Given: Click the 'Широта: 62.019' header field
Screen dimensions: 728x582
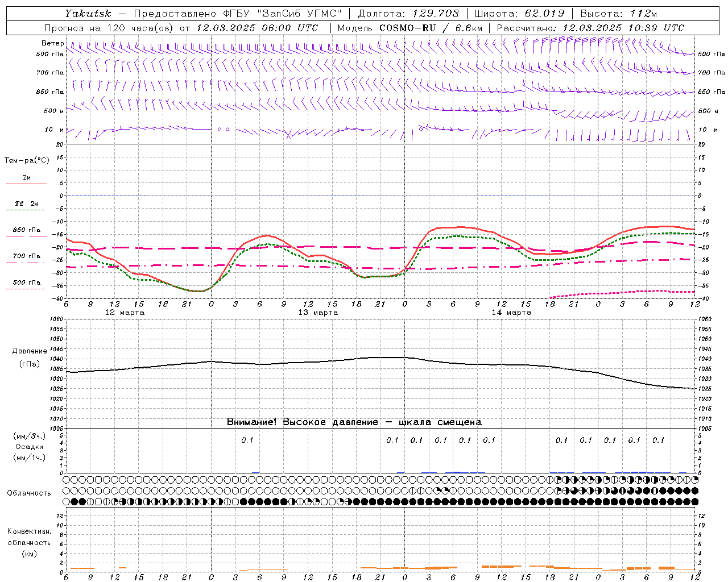Looking at the screenshot, I should click(x=519, y=14).
